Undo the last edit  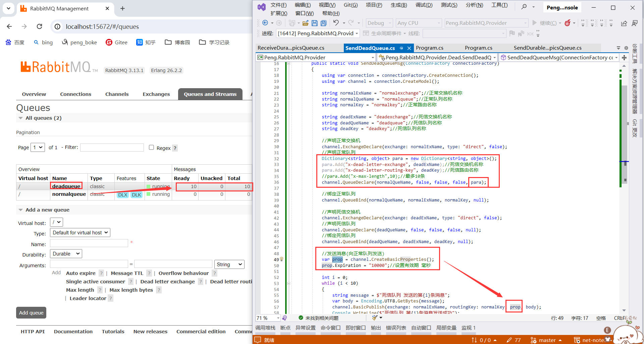[x=336, y=23]
